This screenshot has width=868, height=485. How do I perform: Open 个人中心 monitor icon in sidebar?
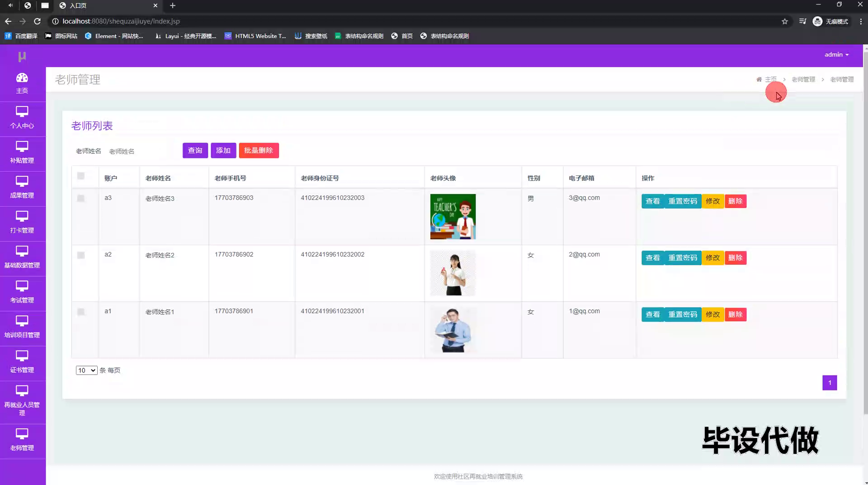[22, 111]
